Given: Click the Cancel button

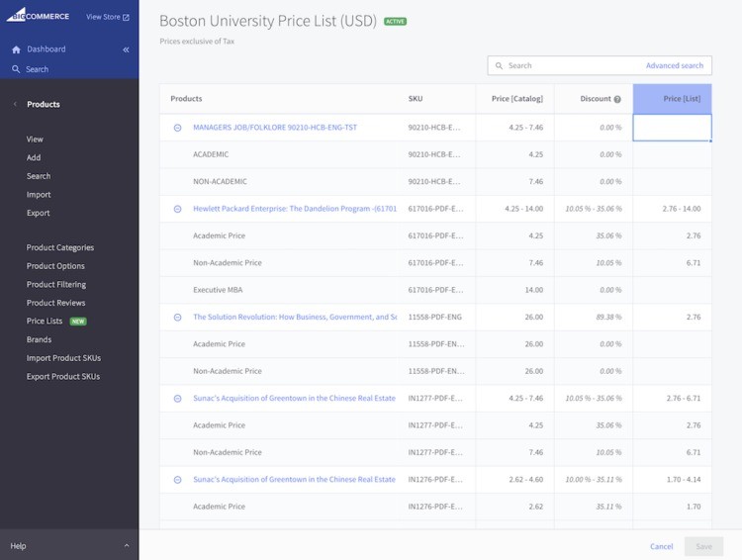Looking at the screenshot, I should coord(661,546).
